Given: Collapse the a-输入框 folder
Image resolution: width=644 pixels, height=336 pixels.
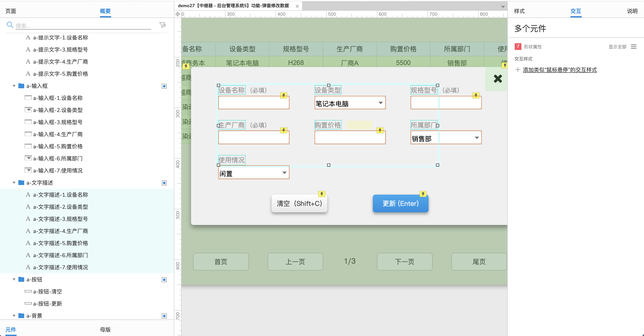Looking at the screenshot, I should point(14,86).
